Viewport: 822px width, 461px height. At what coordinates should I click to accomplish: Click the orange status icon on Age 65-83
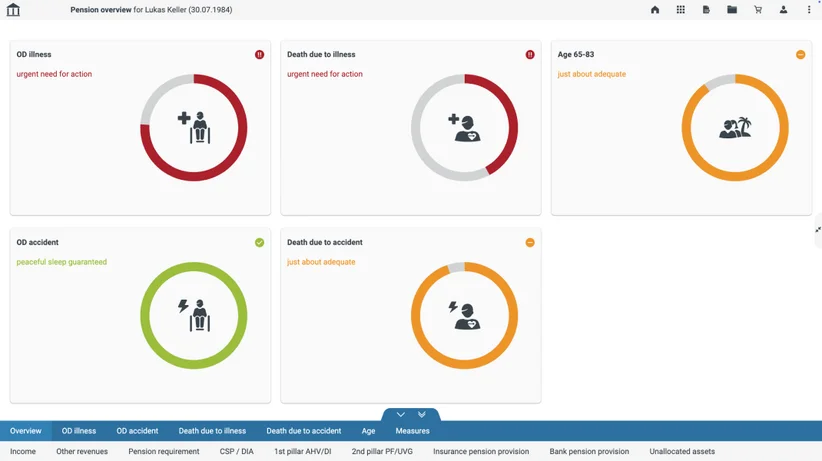801,55
